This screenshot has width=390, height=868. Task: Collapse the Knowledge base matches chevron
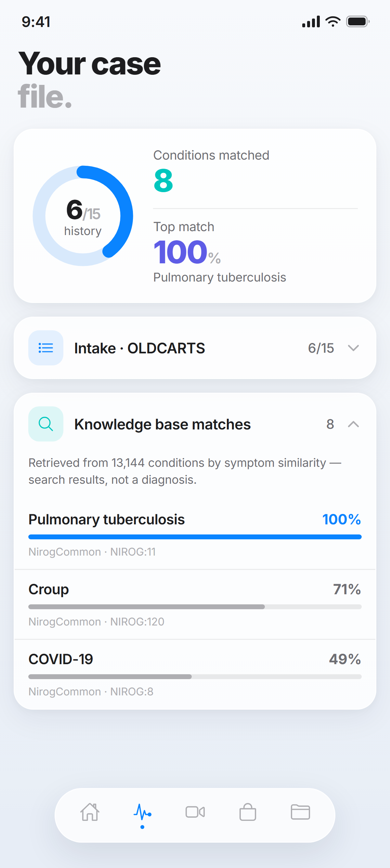click(x=353, y=424)
